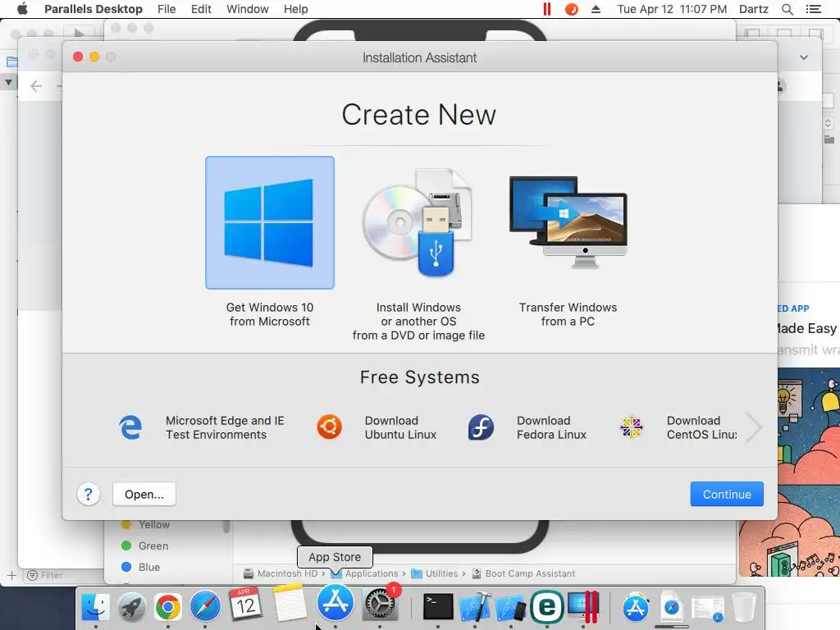Open Spotlight search in menu bar
Screen dimensions: 840x630
click(x=787, y=9)
